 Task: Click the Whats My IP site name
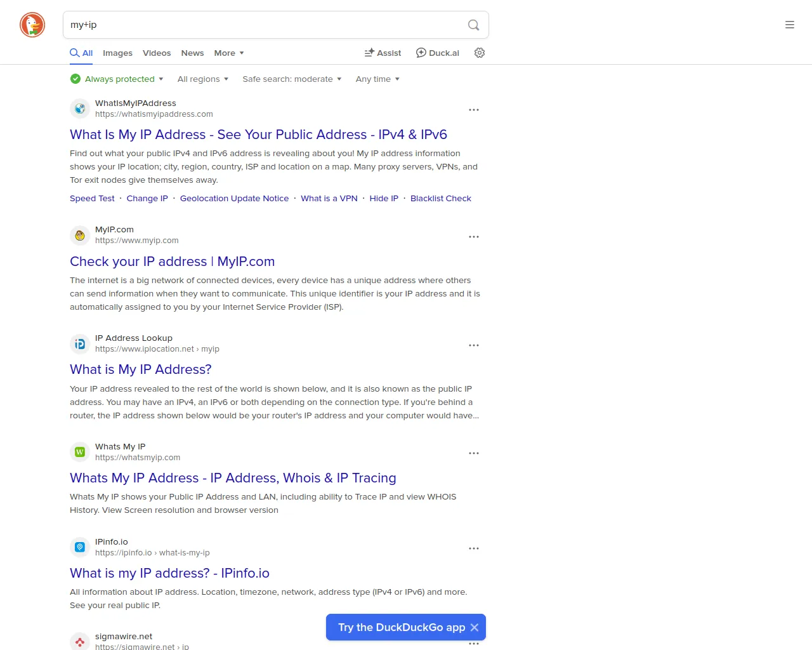pos(121,446)
